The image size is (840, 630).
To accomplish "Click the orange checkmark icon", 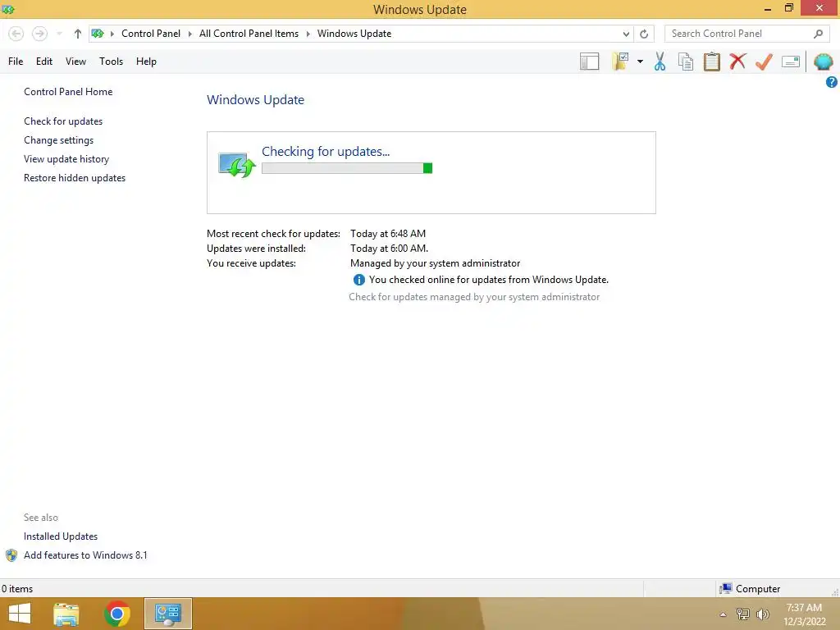I will click(x=764, y=62).
